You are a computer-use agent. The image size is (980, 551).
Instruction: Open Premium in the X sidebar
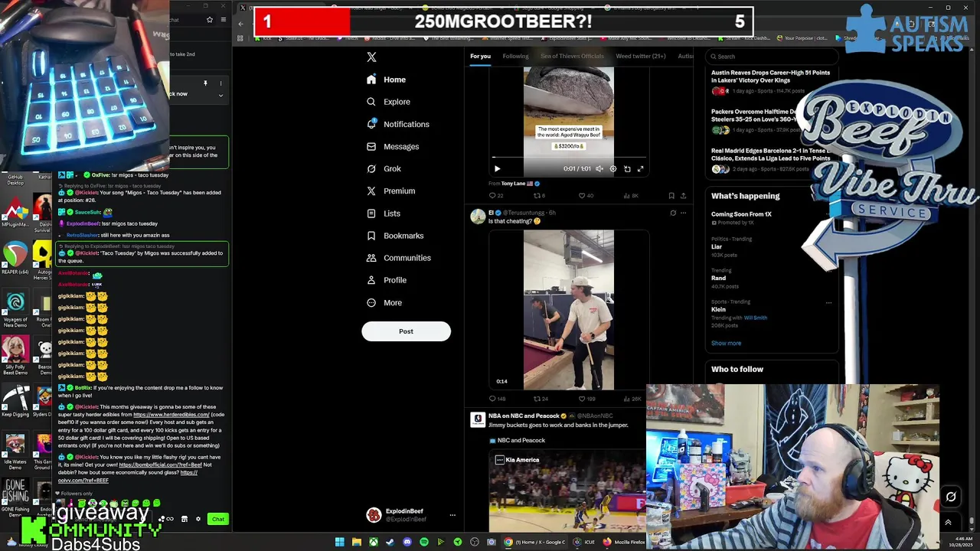[390, 191]
